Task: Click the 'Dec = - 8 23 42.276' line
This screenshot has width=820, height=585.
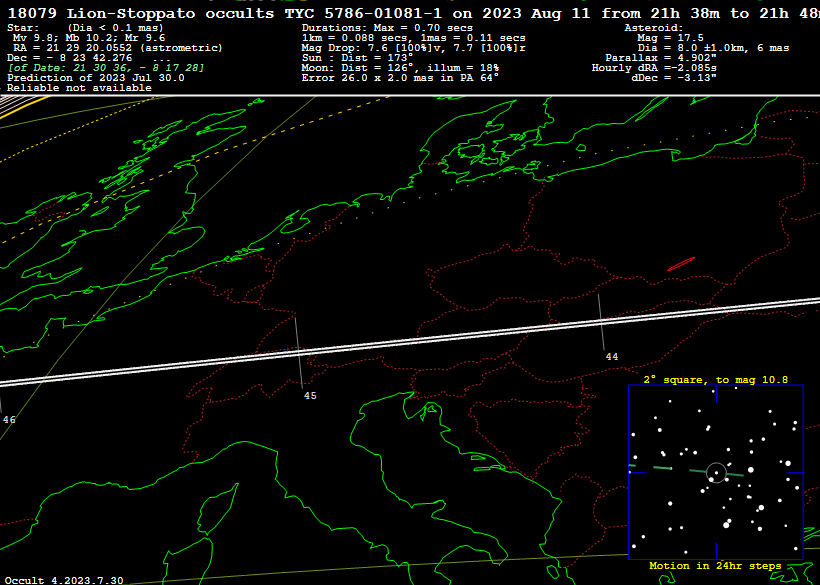Action: [70, 58]
